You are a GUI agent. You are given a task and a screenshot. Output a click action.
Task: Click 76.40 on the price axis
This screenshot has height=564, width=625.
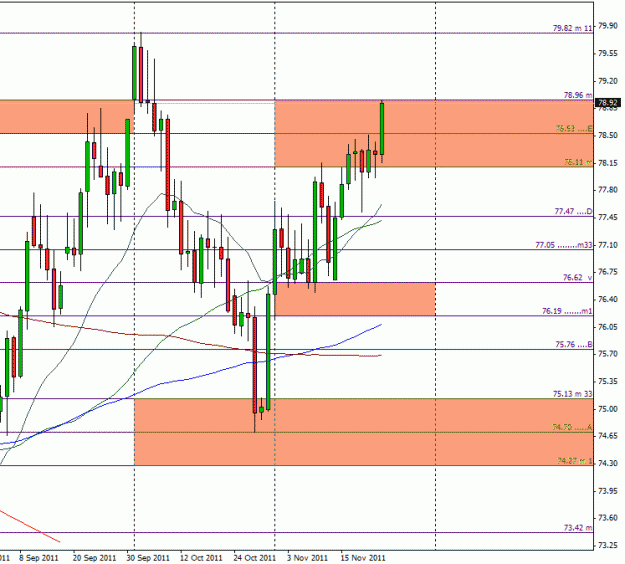[x=608, y=300]
